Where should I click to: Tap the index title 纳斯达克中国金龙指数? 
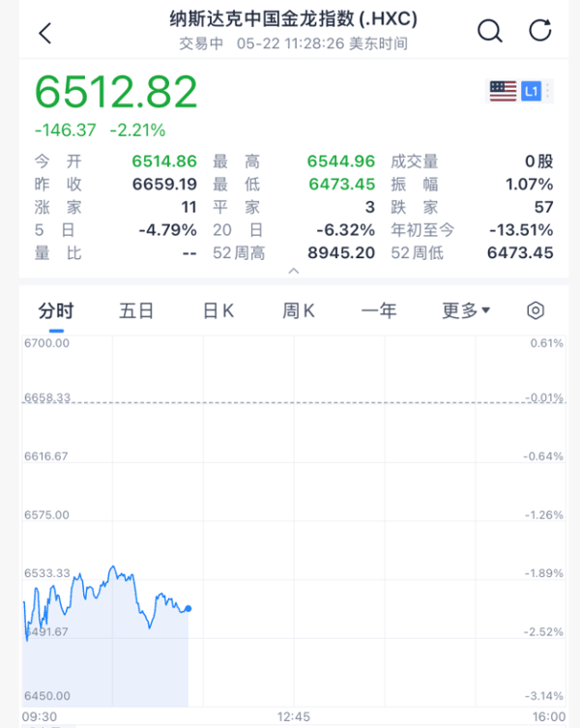pos(262,19)
